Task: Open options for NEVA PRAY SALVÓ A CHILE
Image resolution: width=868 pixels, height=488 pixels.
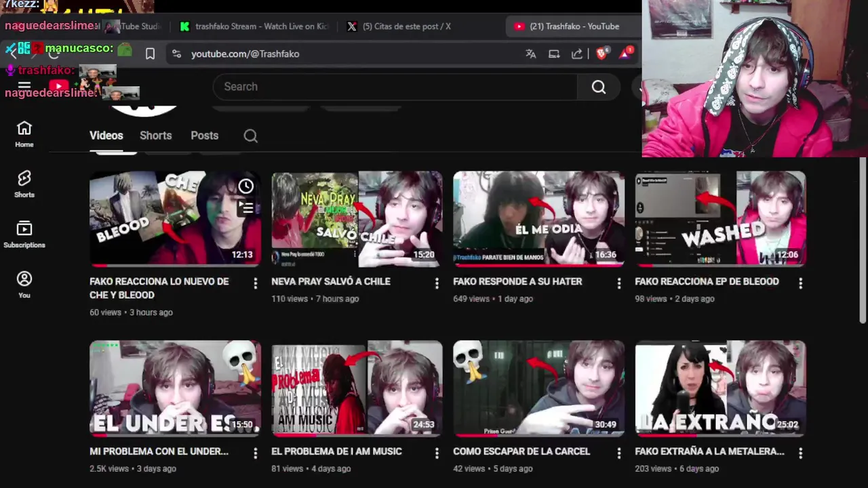Action: coord(437,283)
